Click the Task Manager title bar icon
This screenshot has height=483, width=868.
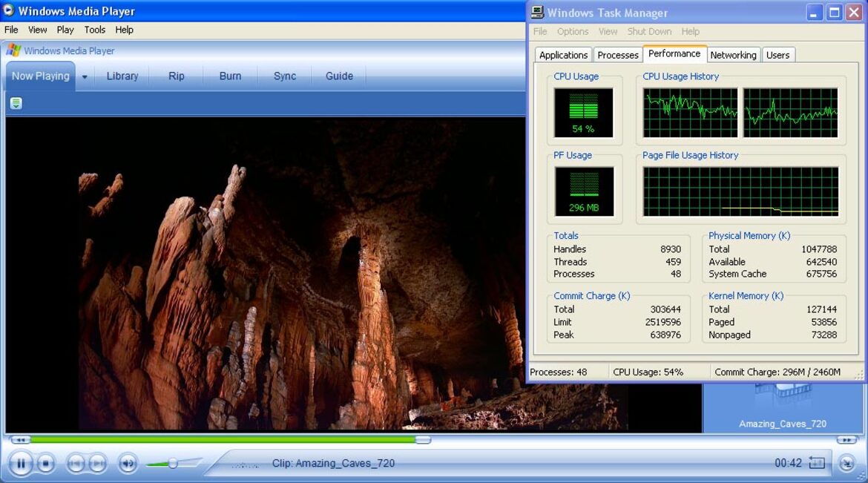537,12
